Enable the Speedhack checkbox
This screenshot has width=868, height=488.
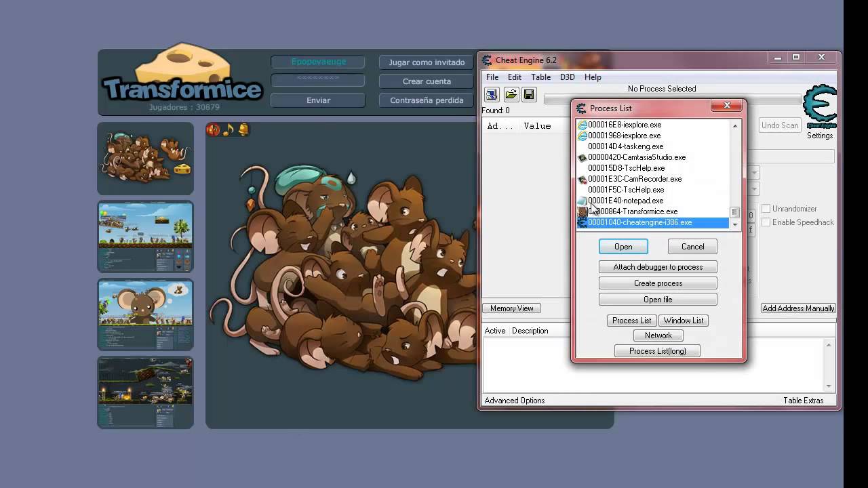[766, 222]
